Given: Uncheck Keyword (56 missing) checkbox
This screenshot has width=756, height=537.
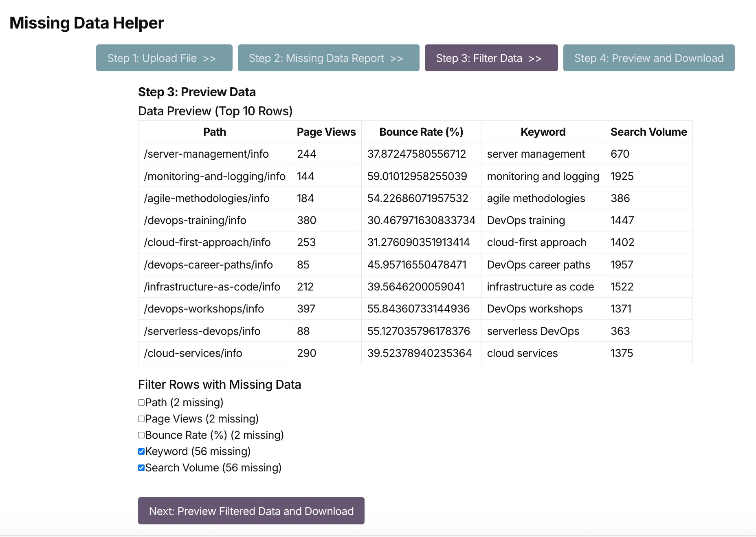Looking at the screenshot, I should pyautogui.click(x=141, y=451).
